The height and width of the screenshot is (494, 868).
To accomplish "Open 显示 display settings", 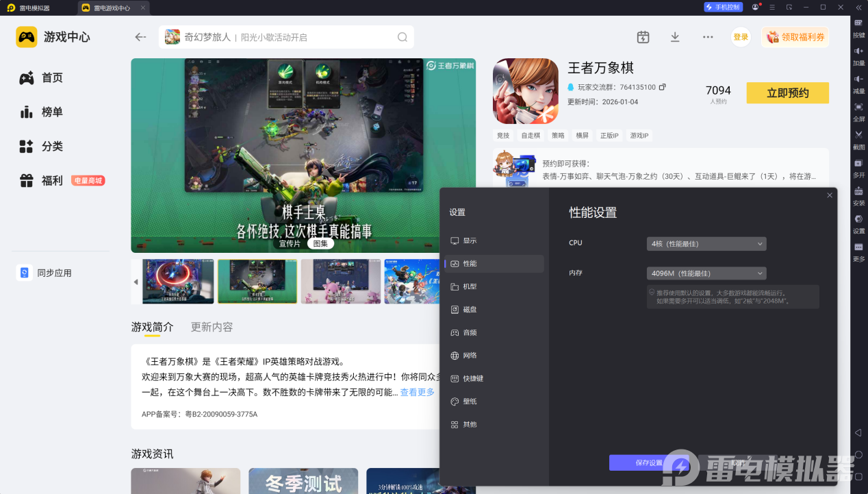I will (x=494, y=240).
